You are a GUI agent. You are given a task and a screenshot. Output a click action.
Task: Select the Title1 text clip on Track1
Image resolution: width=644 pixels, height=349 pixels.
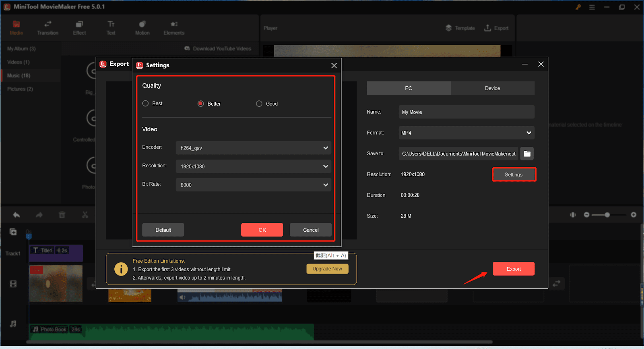[56, 253]
